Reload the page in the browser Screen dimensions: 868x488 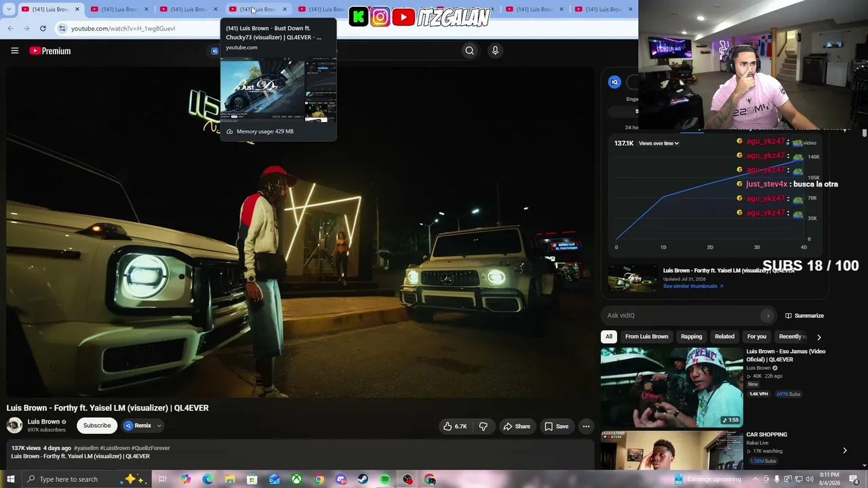point(43,28)
